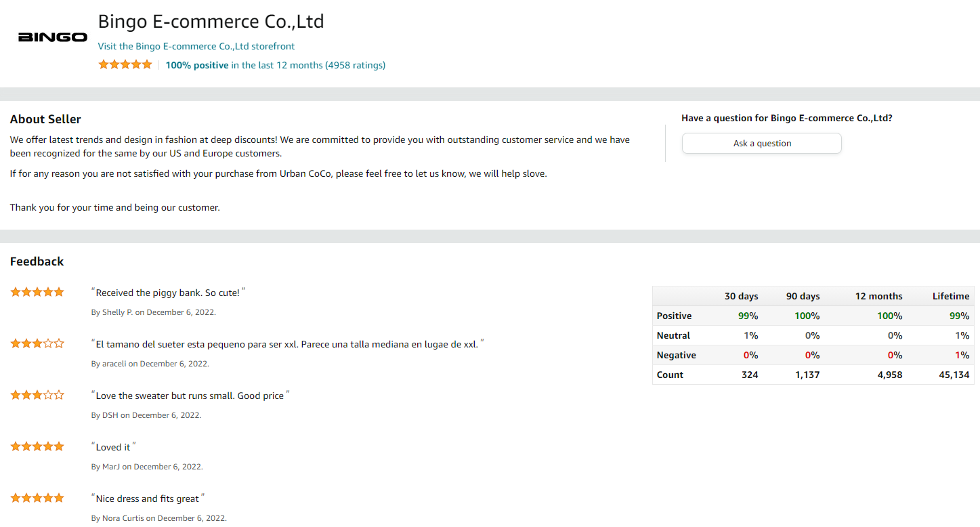
Task: Open the 100% positive ratings link
Action: 276,65
